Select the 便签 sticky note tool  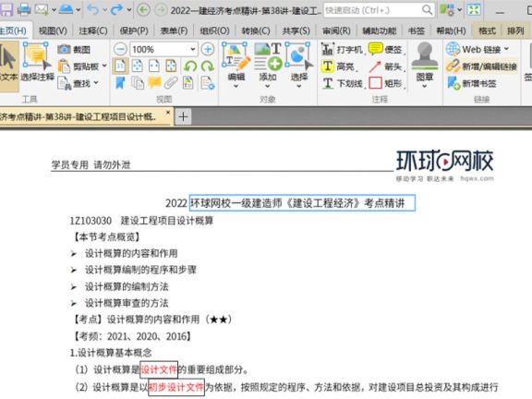[x=386, y=50]
